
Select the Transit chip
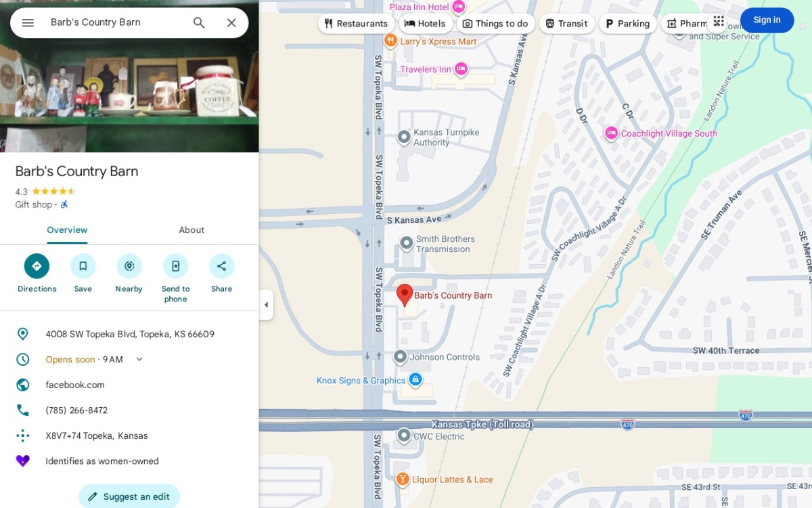566,24
